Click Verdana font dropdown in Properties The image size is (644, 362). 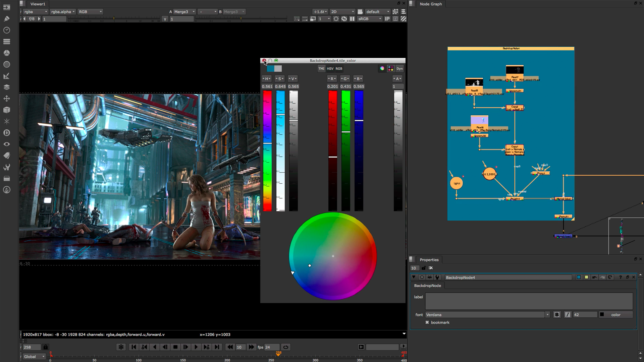[x=486, y=314]
